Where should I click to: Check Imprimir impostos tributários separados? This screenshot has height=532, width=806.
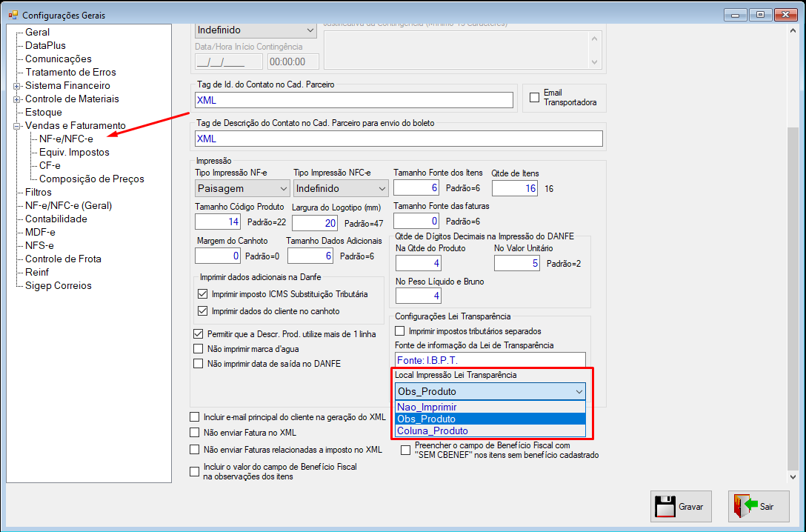coord(399,331)
